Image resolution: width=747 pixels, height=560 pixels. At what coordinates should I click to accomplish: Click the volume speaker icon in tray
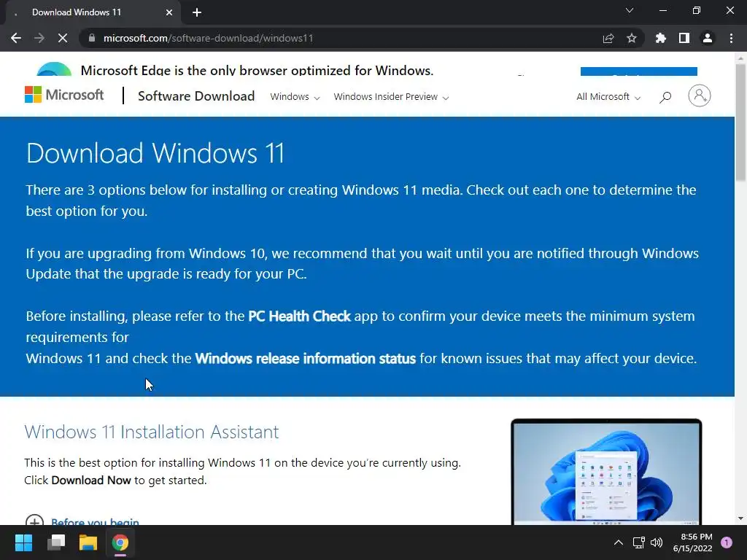point(657,542)
